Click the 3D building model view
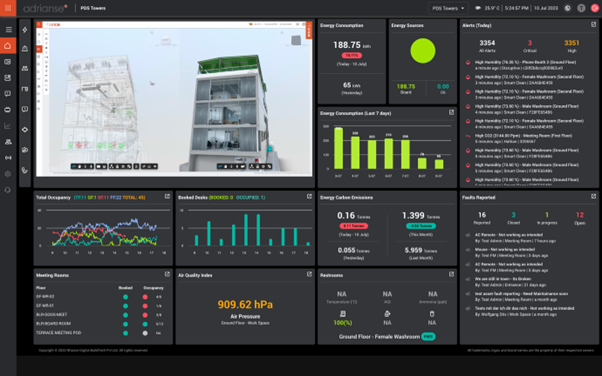 [x=174, y=99]
